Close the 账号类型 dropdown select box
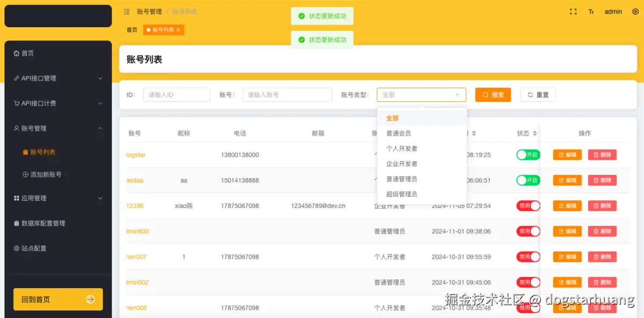This screenshot has width=644, height=318. (x=421, y=95)
